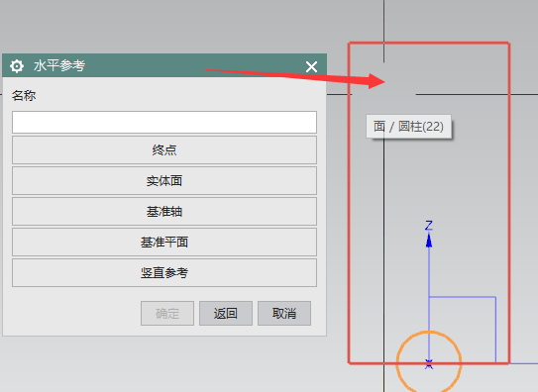Click the gear icon in dialog title
Screen dimensions: 538x392
(17, 65)
